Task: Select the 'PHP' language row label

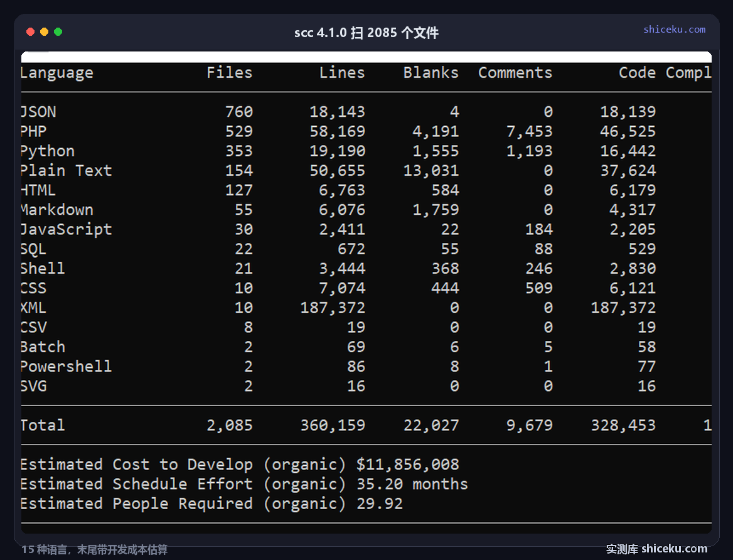Action: click(x=34, y=131)
